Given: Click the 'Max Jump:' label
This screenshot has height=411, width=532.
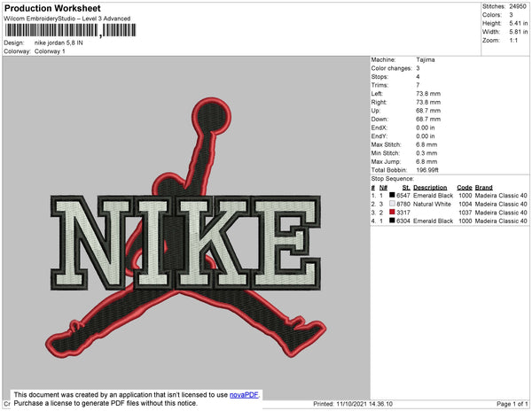Looking at the screenshot, I should click(386, 161).
